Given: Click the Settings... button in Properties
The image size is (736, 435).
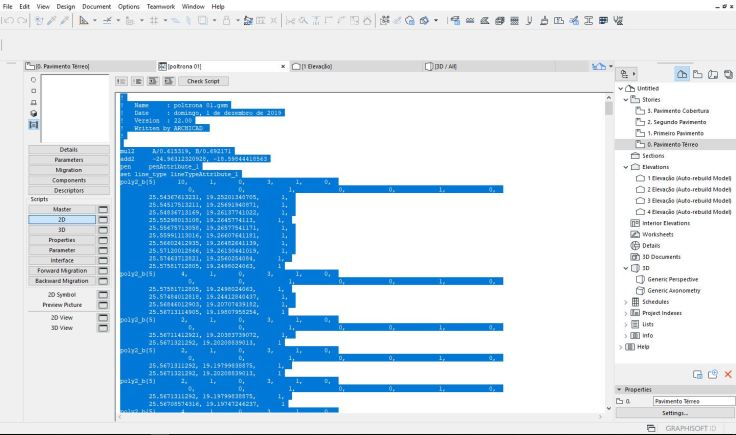Looking at the screenshot, I should click(675, 413).
